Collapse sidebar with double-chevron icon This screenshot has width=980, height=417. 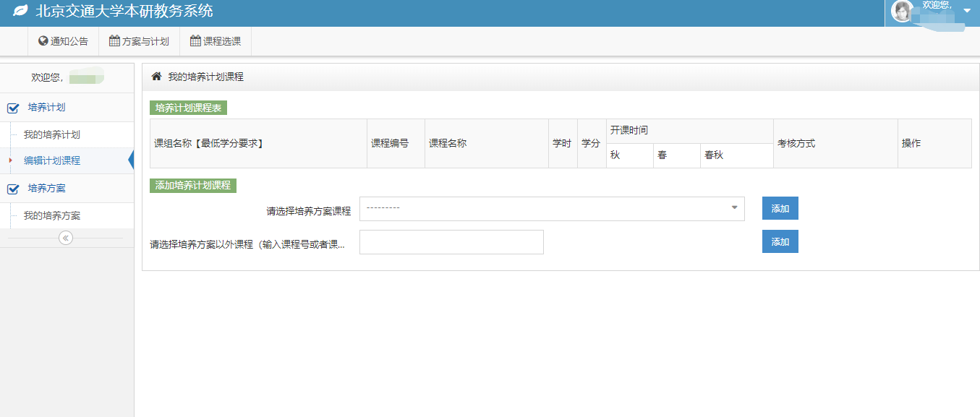point(66,238)
